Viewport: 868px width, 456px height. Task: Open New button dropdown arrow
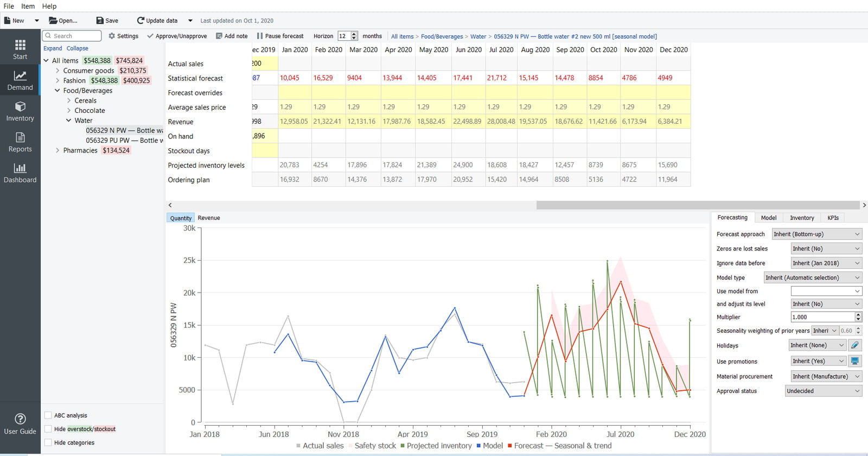click(x=37, y=21)
